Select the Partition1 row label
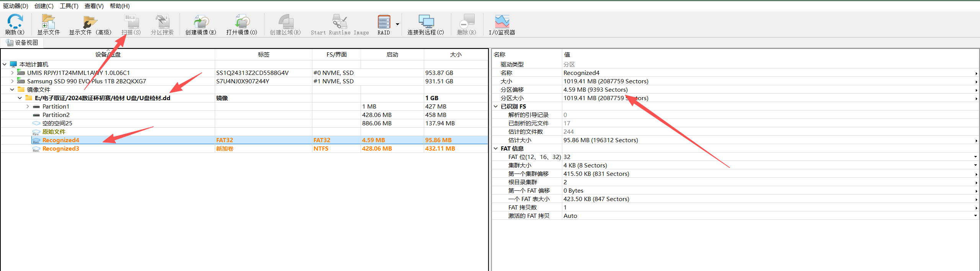The width and height of the screenshot is (980, 271). tap(56, 106)
